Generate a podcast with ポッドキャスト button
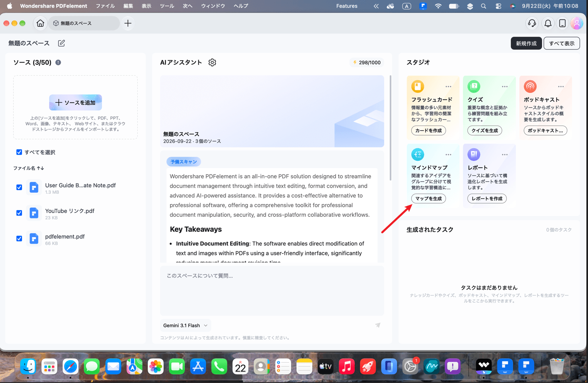Viewport: 588px width, 383px height. [x=545, y=131]
